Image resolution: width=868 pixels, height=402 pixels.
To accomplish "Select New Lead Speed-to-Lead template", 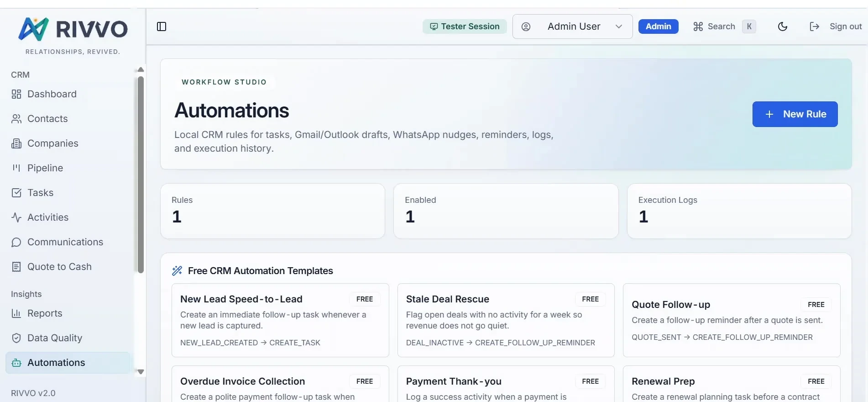I will point(280,320).
